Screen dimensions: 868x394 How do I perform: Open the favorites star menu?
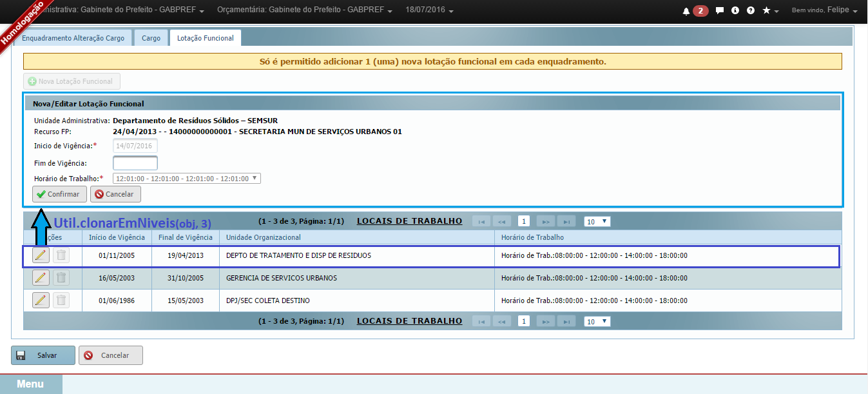pyautogui.click(x=770, y=11)
